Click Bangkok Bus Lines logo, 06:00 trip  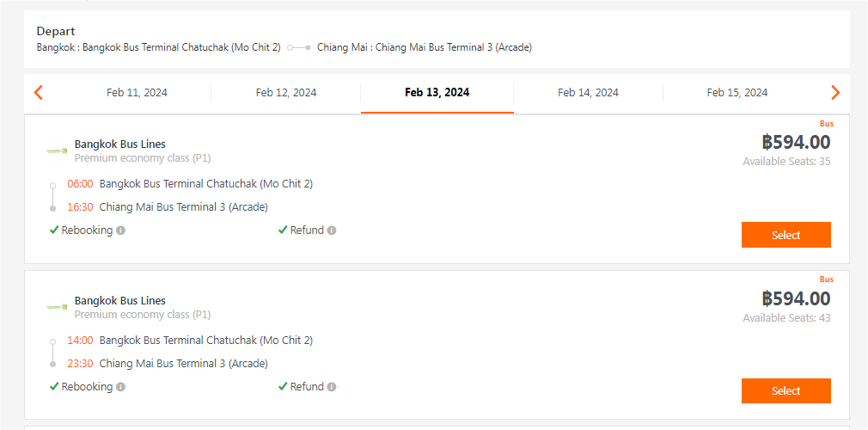pyautogui.click(x=57, y=150)
